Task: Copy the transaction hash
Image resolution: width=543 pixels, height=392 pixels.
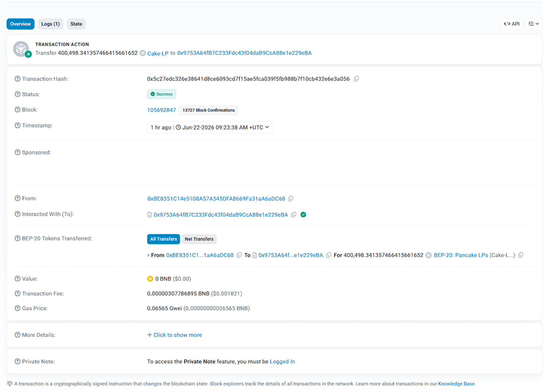Action: pyautogui.click(x=356, y=79)
